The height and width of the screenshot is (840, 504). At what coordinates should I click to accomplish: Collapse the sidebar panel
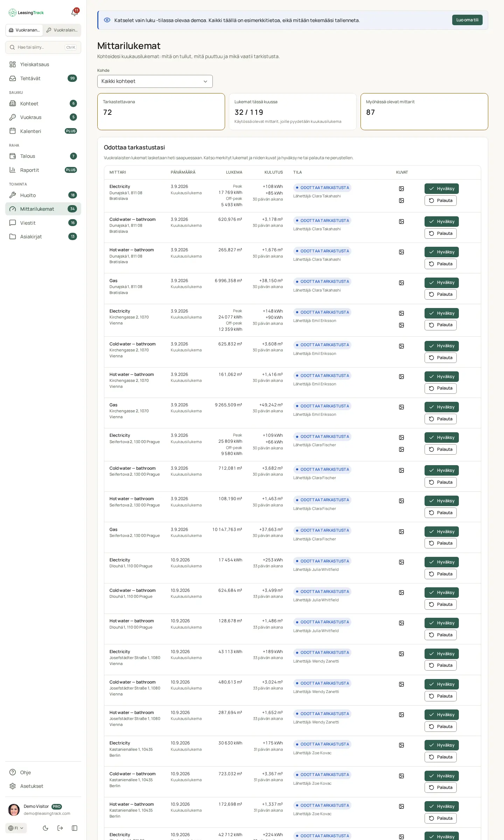point(75,828)
